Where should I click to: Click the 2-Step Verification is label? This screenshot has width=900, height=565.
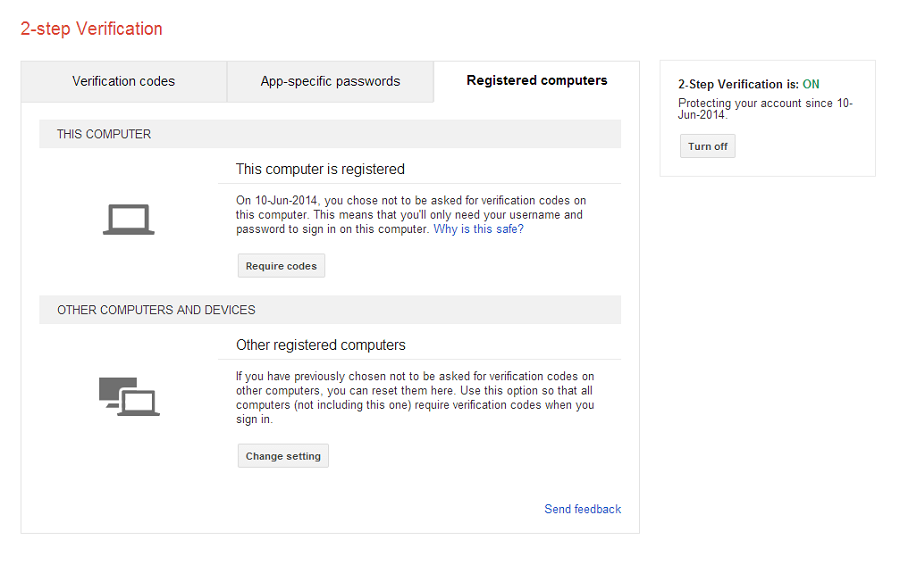coord(738,84)
